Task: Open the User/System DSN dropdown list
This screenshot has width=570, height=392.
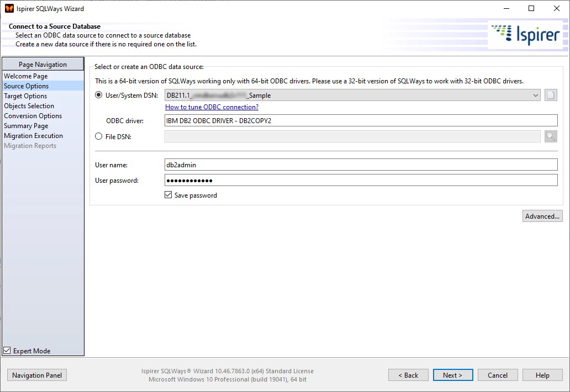Action: [535, 94]
